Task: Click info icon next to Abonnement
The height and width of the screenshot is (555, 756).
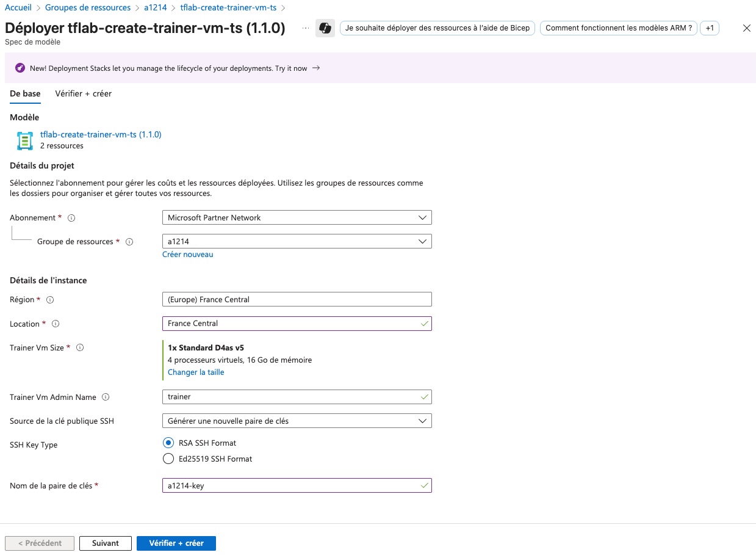Action: tap(71, 218)
